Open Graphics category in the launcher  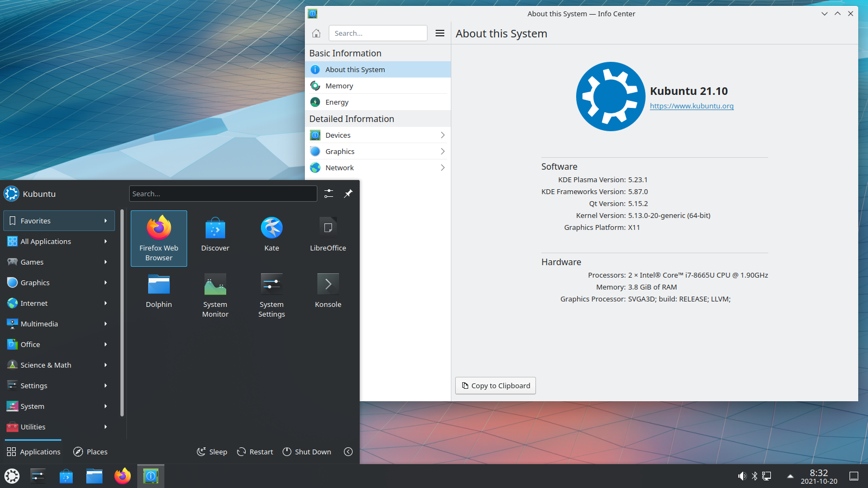tap(59, 282)
